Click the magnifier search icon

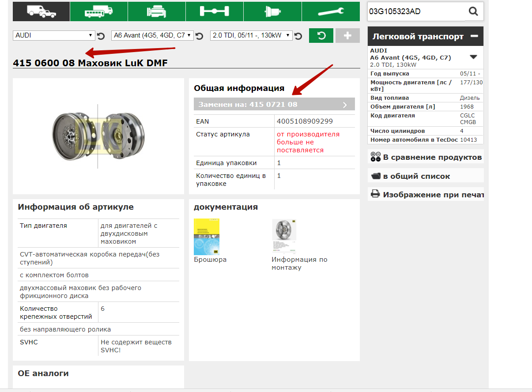[x=473, y=11]
